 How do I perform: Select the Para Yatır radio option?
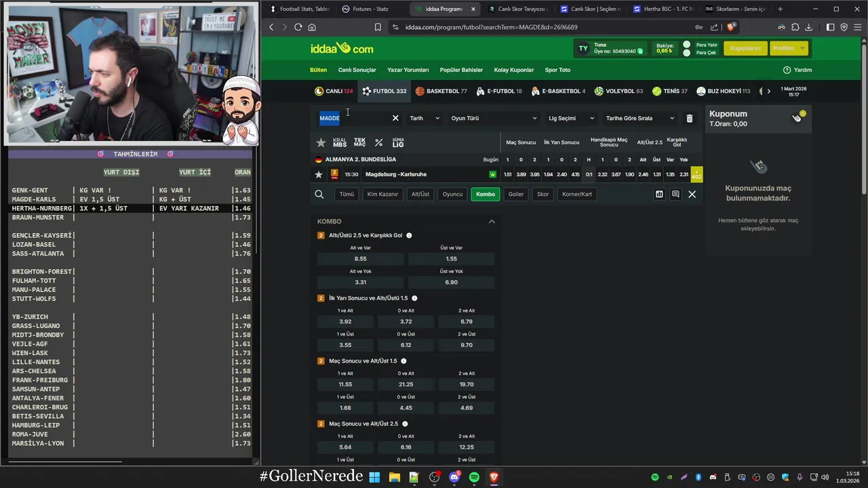point(687,45)
